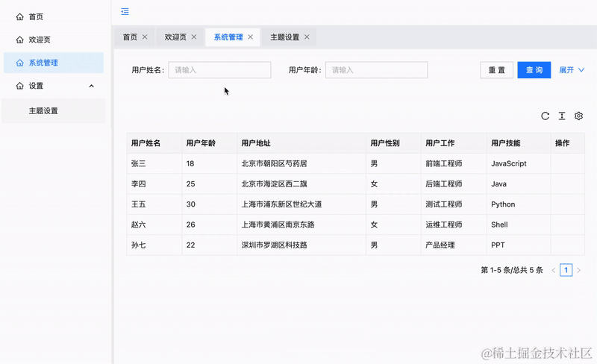The image size is (597, 364).
Task: Click the 深圳市罗湖区科技路 address cell
Action: (301, 245)
